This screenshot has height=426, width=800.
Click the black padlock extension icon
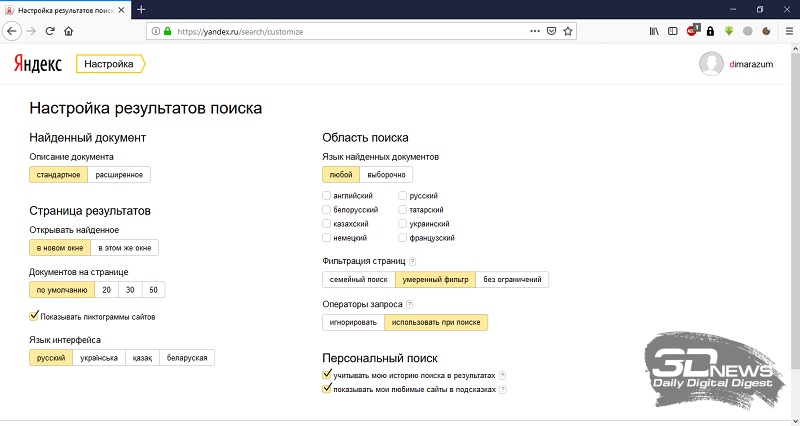click(x=710, y=31)
